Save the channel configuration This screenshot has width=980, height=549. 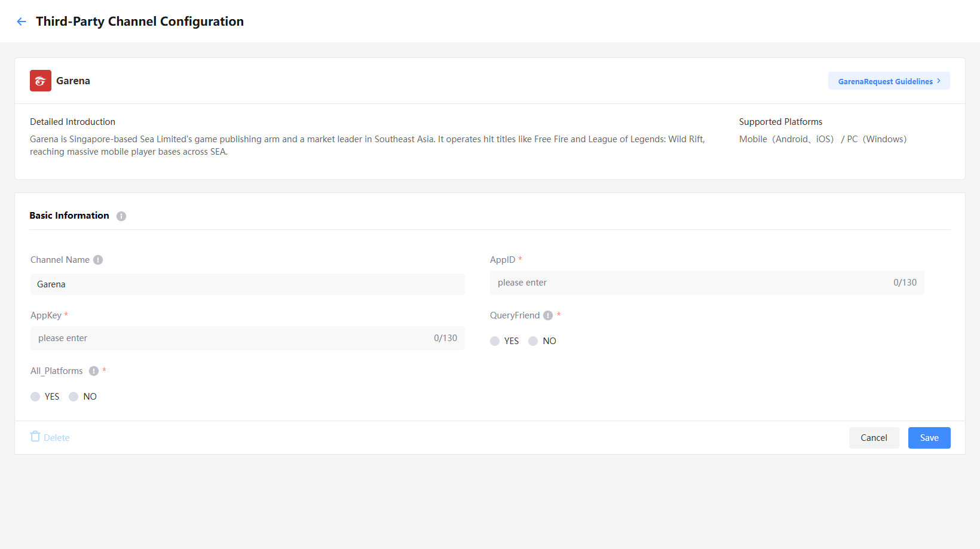click(929, 438)
